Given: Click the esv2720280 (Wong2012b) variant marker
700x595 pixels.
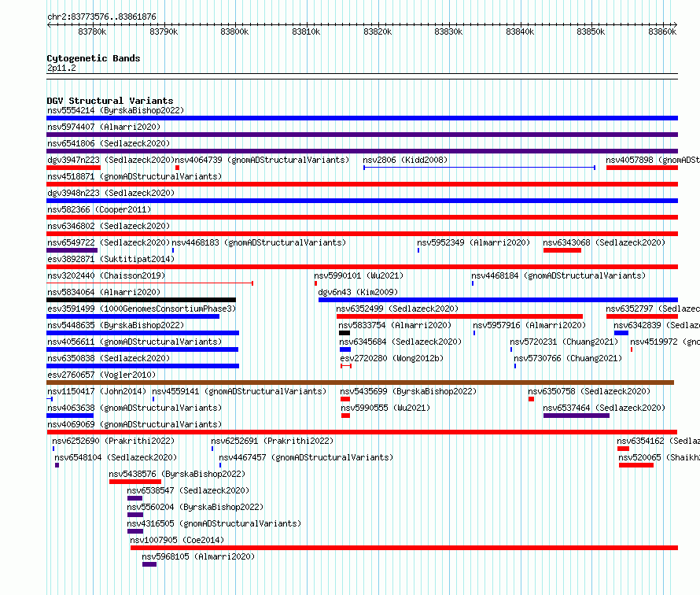Looking at the screenshot, I should [346, 366].
